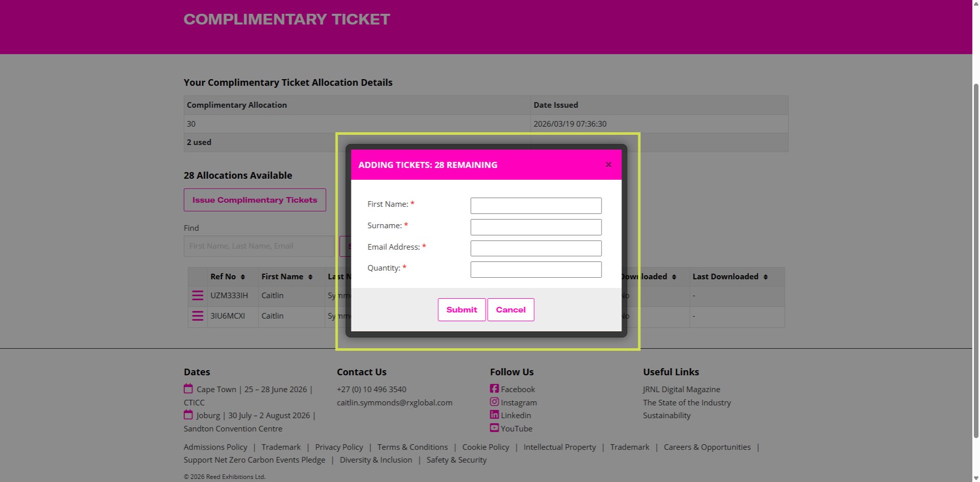The height and width of the screenshot is (482, 980).
Task: Click the YouTube logo icon
Action: tap(494, 428)
